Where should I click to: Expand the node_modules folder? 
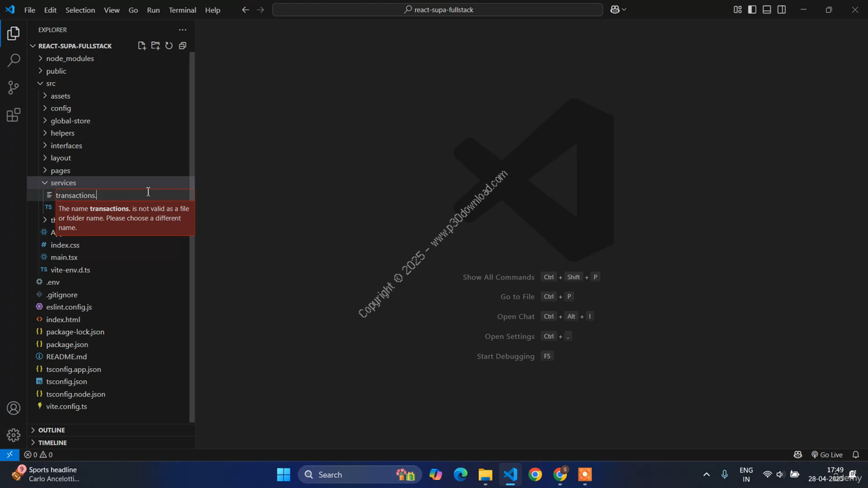click(70, 58)
